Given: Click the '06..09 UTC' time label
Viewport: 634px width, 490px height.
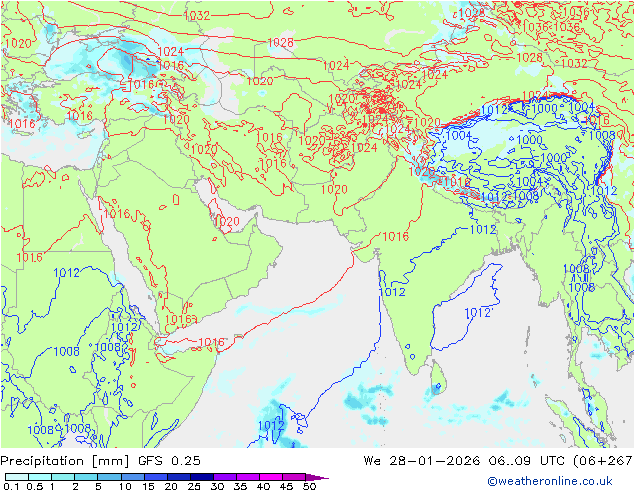Looking at the screenshot, I should [527, 461].
